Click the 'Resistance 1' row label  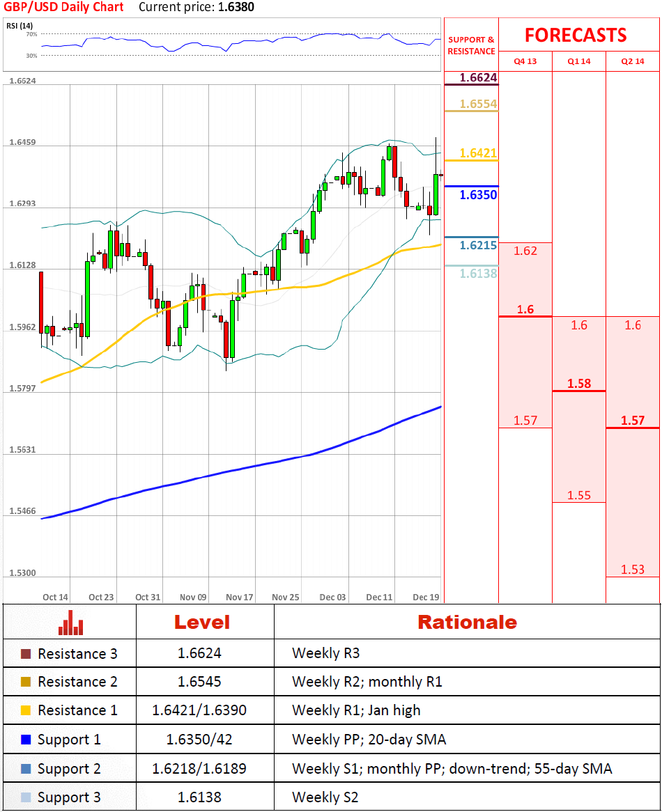pyautogui.click(x=78, y=710)
